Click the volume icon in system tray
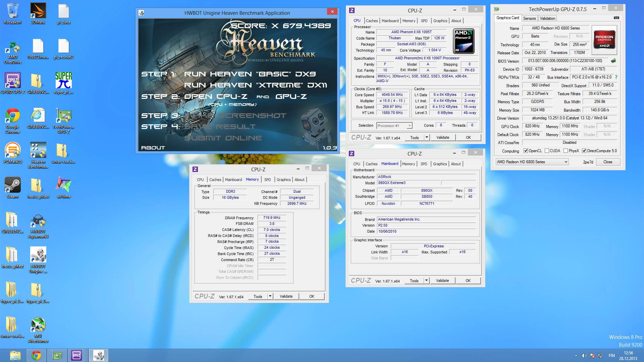 pyautogui.click(x=584, y=356)
